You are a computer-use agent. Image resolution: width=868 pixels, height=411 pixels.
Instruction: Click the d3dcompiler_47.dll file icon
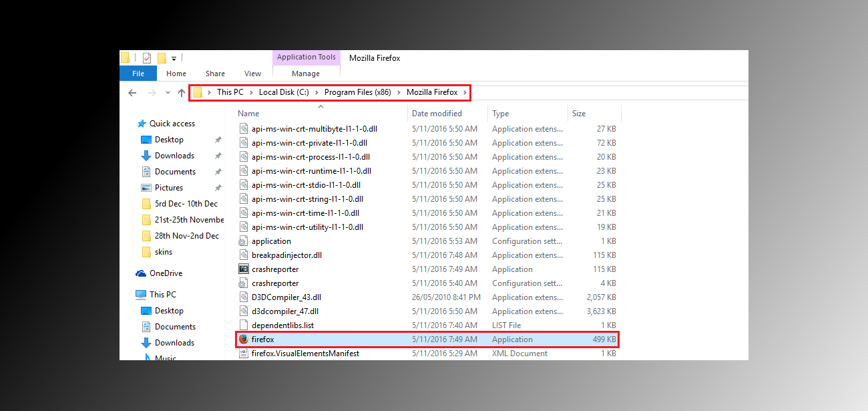(244, 311)
